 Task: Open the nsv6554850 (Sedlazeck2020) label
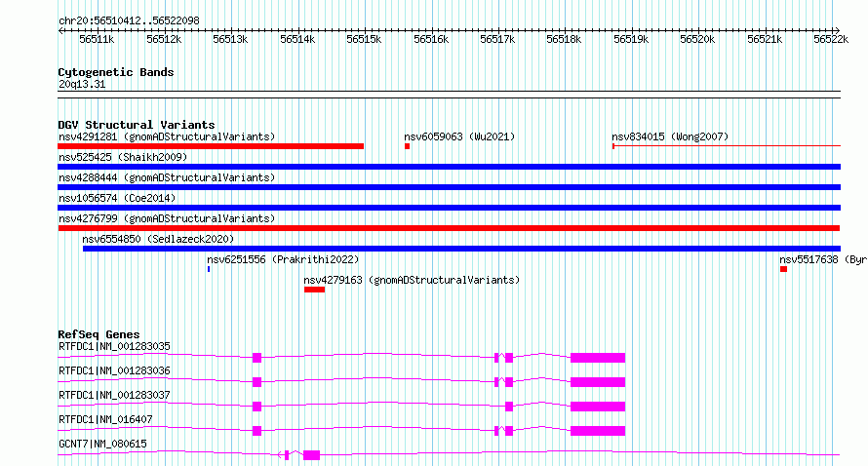point(158,239)
